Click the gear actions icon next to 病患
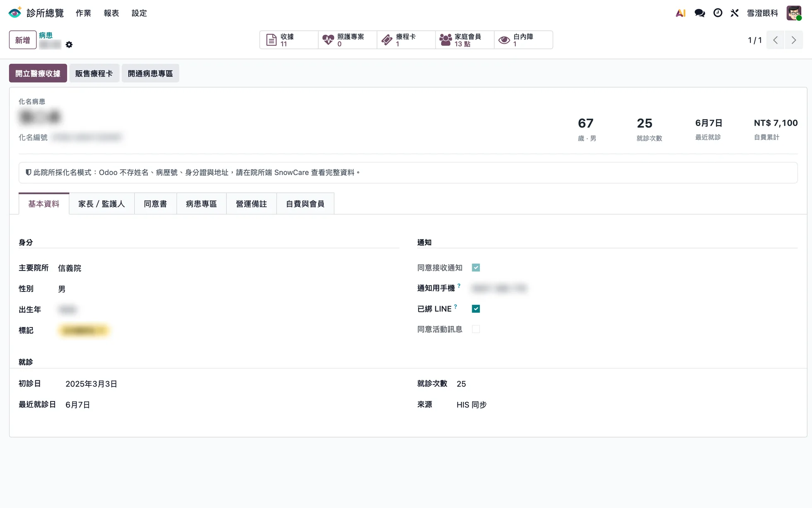The height and width of the screenshot is (508, 812). point(69,44)
